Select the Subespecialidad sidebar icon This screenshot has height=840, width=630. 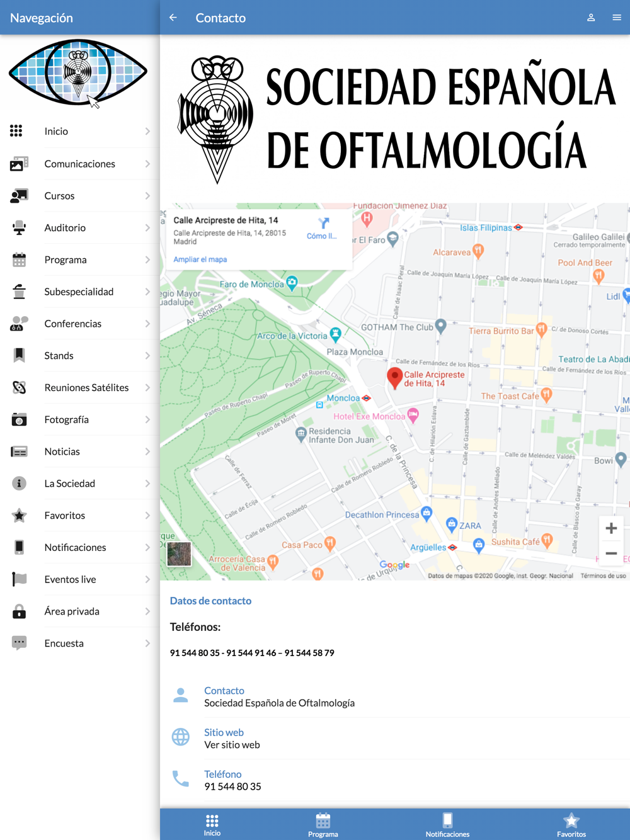(x=19, y=292)
